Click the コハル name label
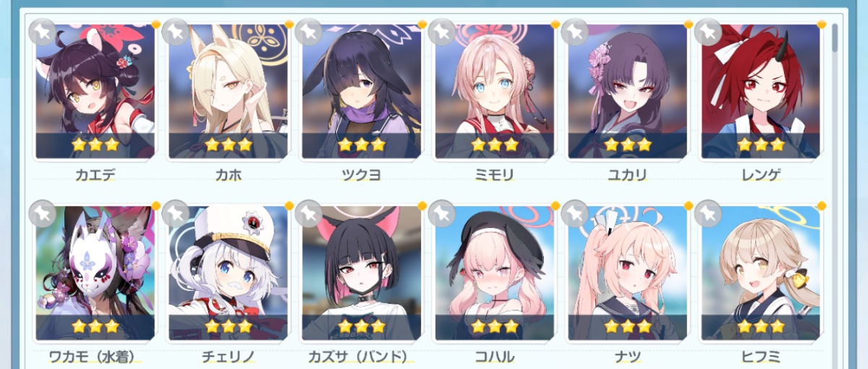The image size is (868, 369). coord(494,355)
